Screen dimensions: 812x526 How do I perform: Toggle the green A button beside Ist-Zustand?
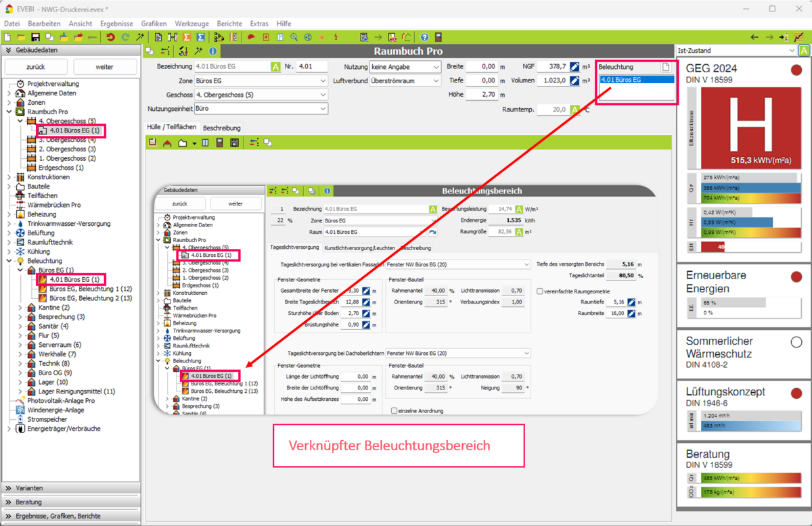coord(804,51)
